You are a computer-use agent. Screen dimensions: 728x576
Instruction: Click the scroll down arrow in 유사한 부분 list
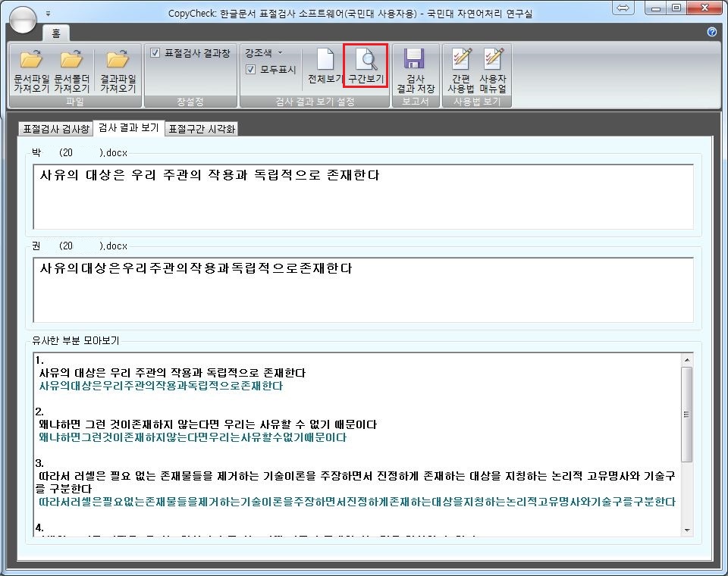[687, 529]
